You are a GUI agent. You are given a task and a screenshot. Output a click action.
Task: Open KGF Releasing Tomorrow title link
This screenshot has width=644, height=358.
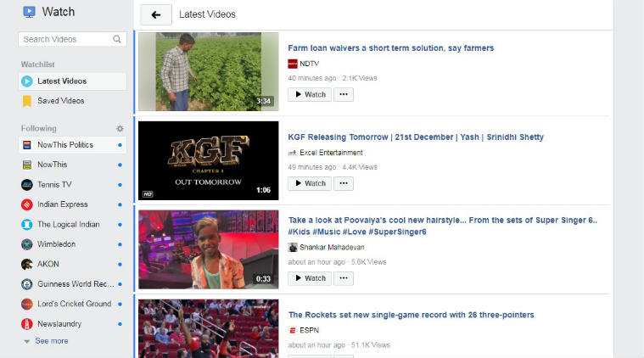tap(416, 137)
